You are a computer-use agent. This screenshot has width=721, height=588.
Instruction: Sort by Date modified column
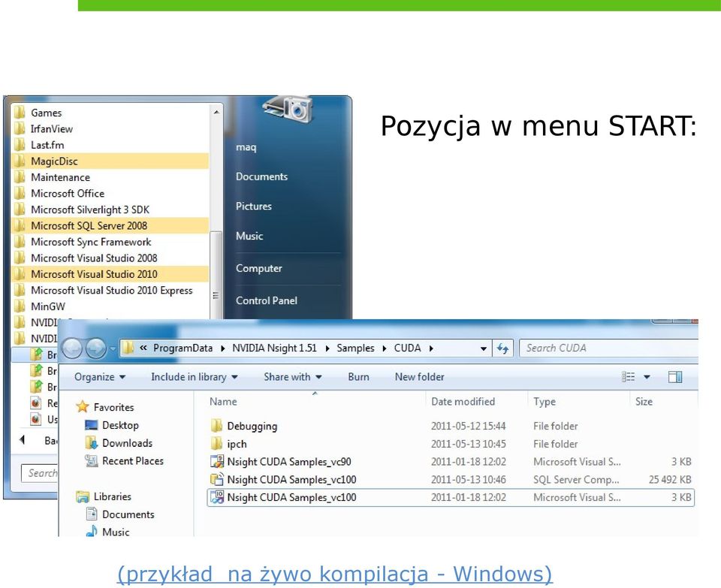click(x=463, y=401)
